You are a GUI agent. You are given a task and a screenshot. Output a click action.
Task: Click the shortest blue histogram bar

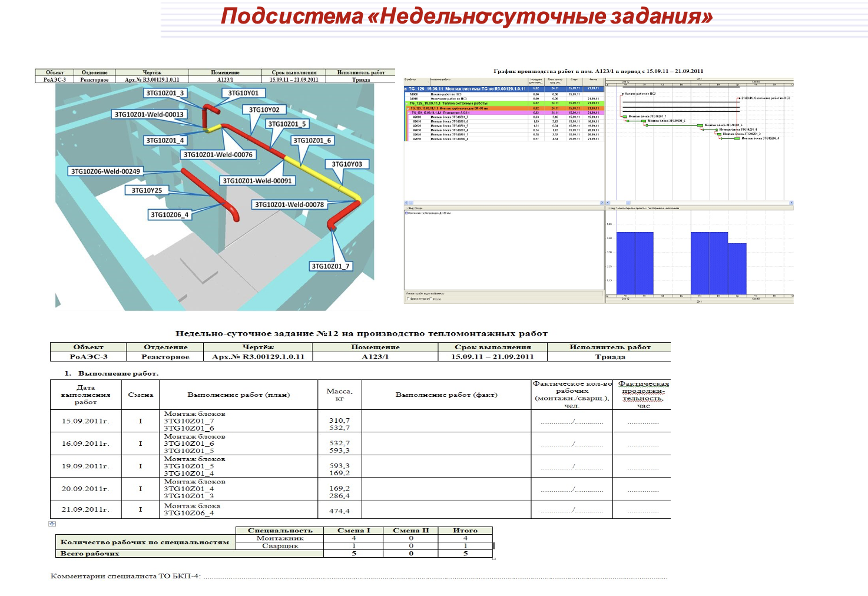click(x=737, y=269)
